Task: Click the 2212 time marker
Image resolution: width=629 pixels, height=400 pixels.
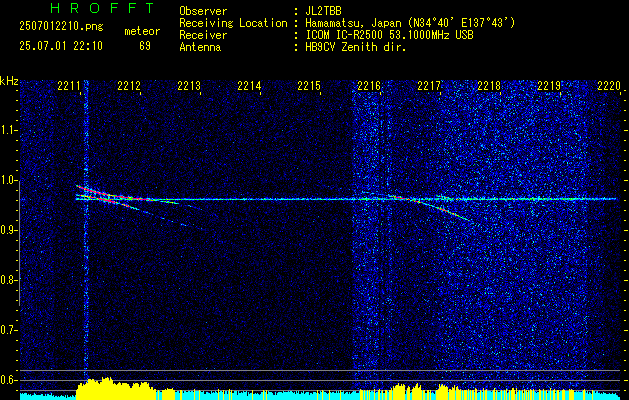Action: pos(129,86)
